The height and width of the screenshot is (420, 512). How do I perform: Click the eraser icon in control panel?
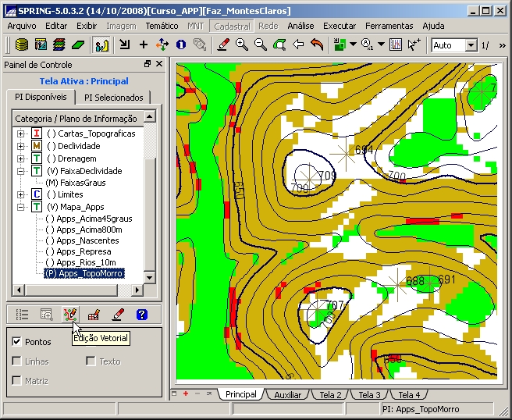[x=118, y=315]
